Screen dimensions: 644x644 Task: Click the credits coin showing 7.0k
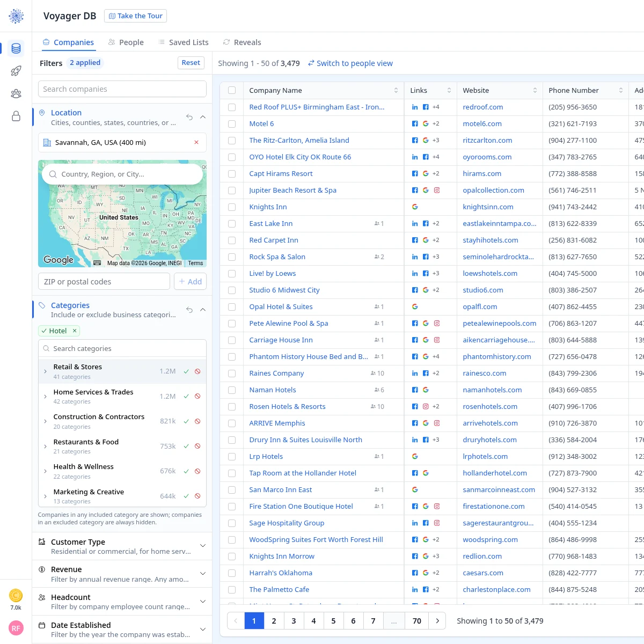click(16, 595)
